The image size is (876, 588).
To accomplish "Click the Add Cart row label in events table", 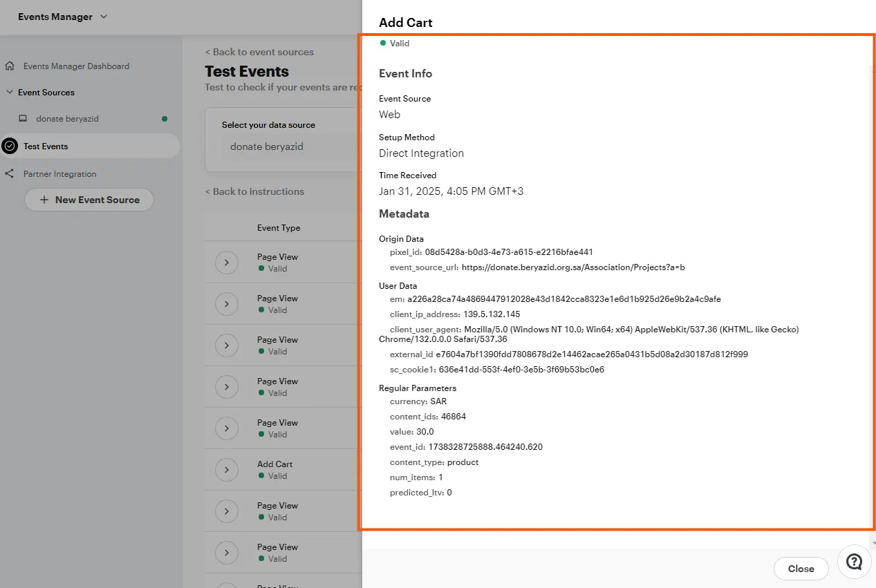I will pos(275,464).
